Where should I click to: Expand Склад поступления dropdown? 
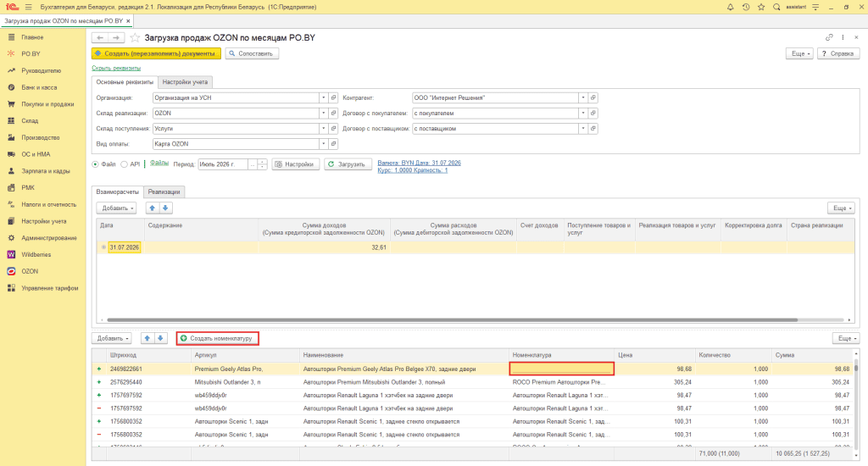click(323, 129)
